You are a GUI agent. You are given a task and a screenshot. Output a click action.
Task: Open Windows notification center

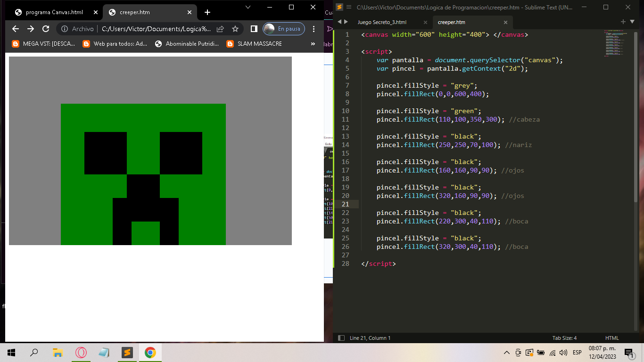(x=629, y=353)
